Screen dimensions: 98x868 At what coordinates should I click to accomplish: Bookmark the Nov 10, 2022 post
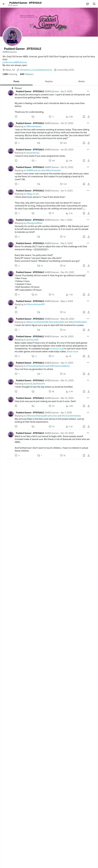84,456
